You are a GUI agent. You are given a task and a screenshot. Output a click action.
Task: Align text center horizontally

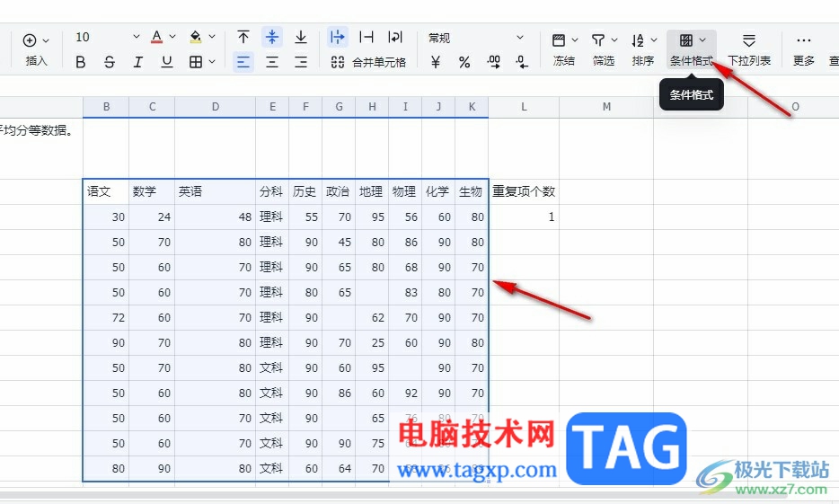click(272, 62)
